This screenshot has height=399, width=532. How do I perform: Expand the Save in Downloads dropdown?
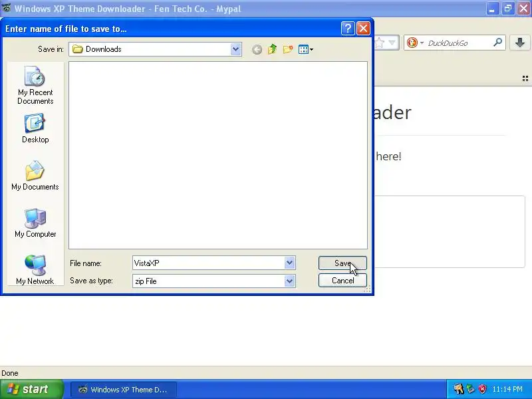point(235,49)
